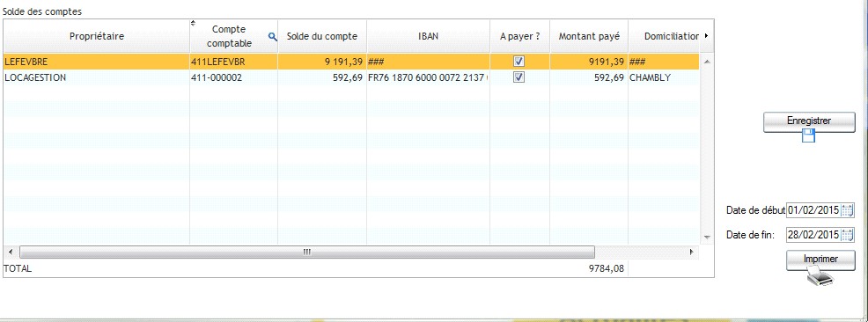Click the table's scroll up arrow
Image resolution: width=868 pixels, height=322 pixels.
[x=706, y=62]
